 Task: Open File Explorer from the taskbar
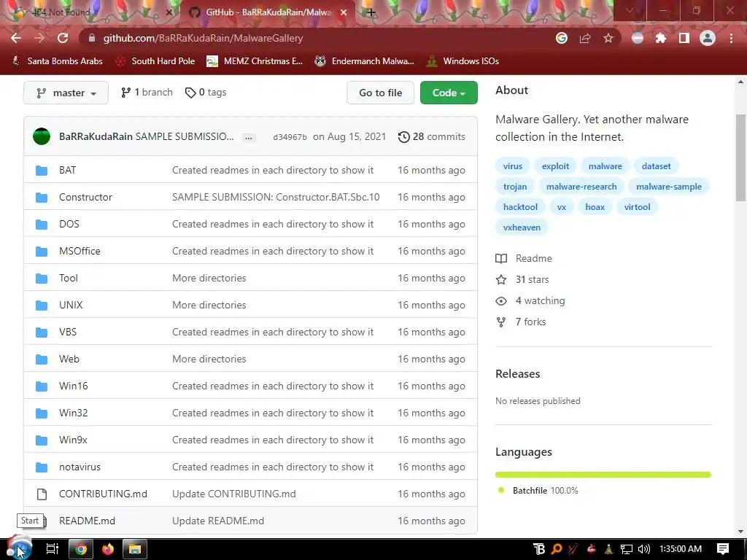tap(135, 549)
